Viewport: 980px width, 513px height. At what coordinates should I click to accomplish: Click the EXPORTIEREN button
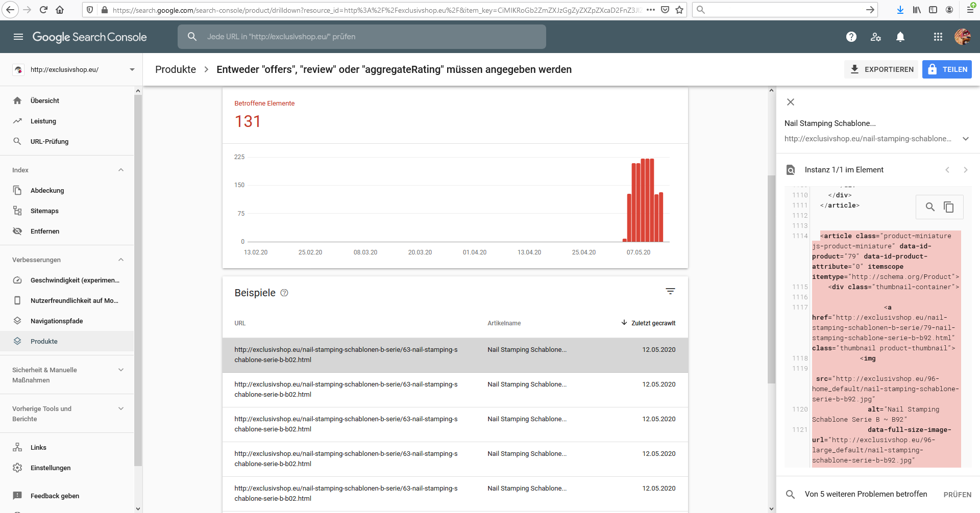[881, 69]
